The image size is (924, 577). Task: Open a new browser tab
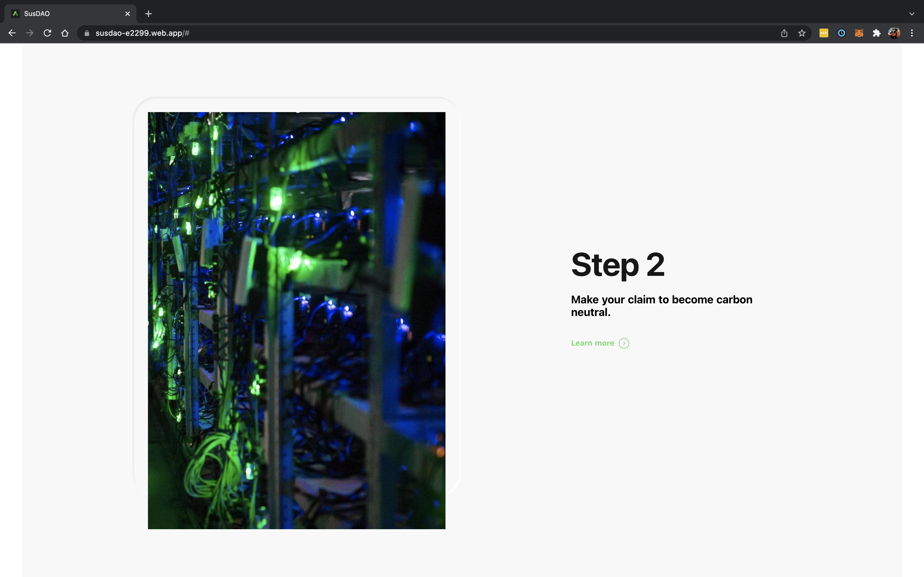(x=148, y=14)
